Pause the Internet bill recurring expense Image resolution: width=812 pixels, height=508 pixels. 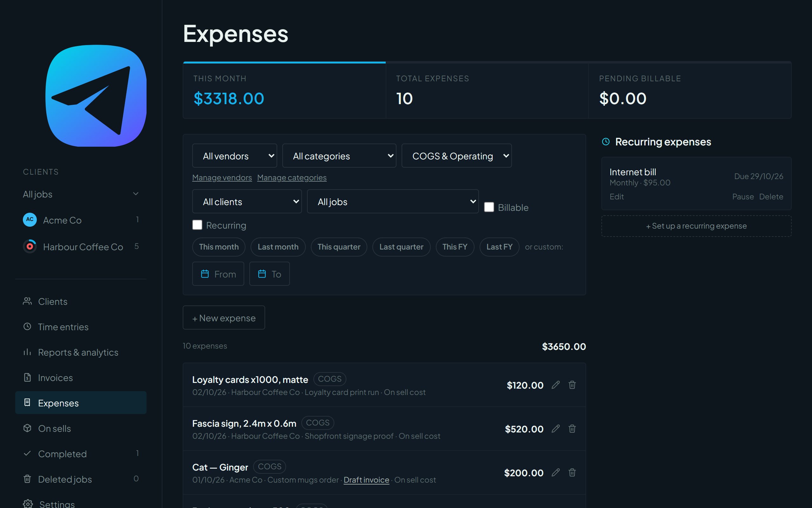[743, 197]
